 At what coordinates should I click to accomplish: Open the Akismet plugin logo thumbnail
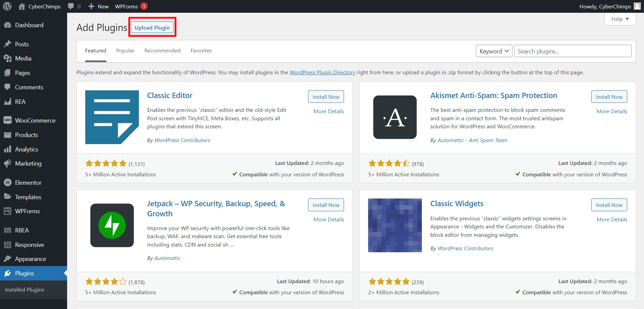(x=395, y=117)
